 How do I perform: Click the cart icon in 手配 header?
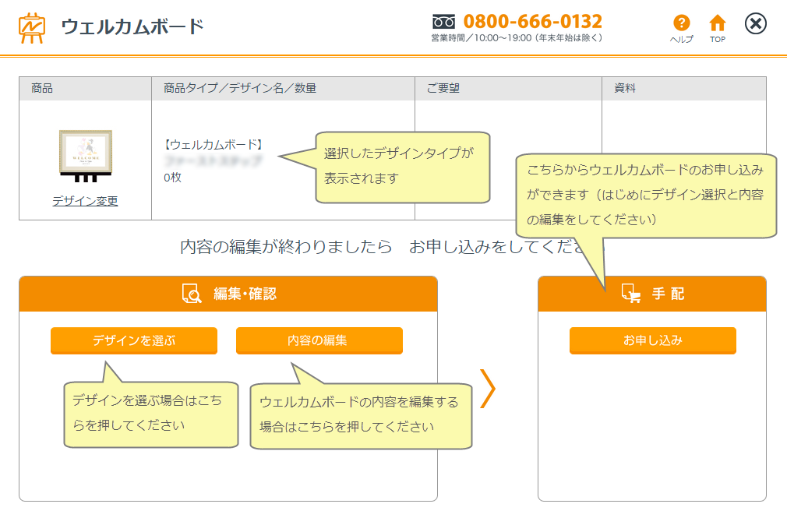(x=630, y=294)
